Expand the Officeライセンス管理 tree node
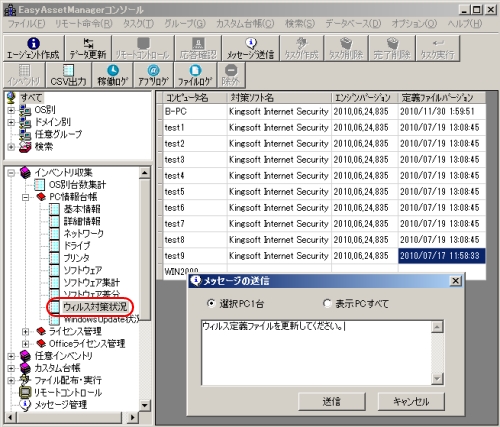Viewport: 500px width, 427px height. 25,344
